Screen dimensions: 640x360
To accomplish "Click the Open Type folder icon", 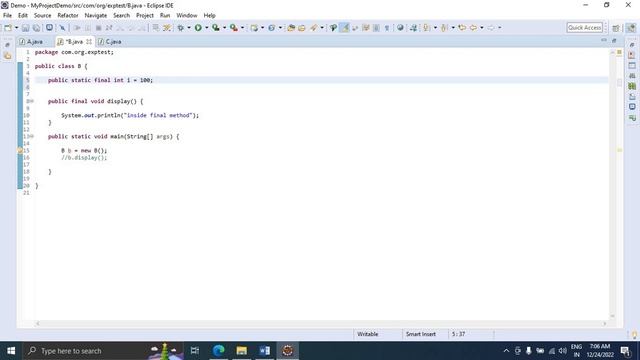I will (291, 28).
